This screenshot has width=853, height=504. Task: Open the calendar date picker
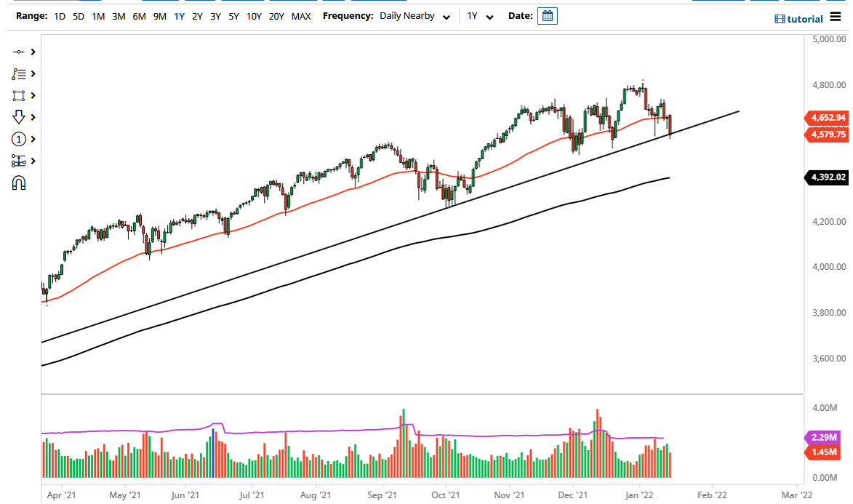point(548,15)
